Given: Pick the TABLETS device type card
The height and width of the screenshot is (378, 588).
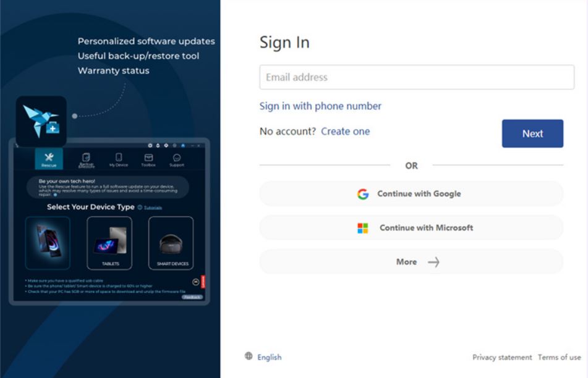Looking at the screenshot, I should [x=109, y=243].
